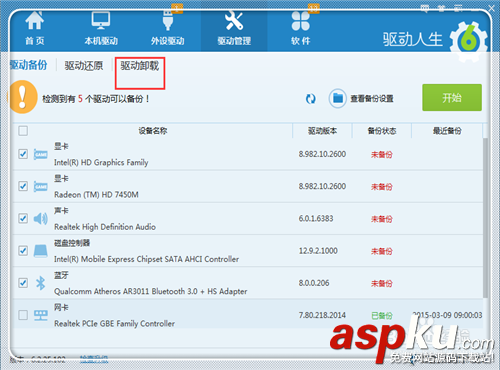Click the 驱动版本 column header
Viewport: 500px width, 370px height.
coord(322,131)
